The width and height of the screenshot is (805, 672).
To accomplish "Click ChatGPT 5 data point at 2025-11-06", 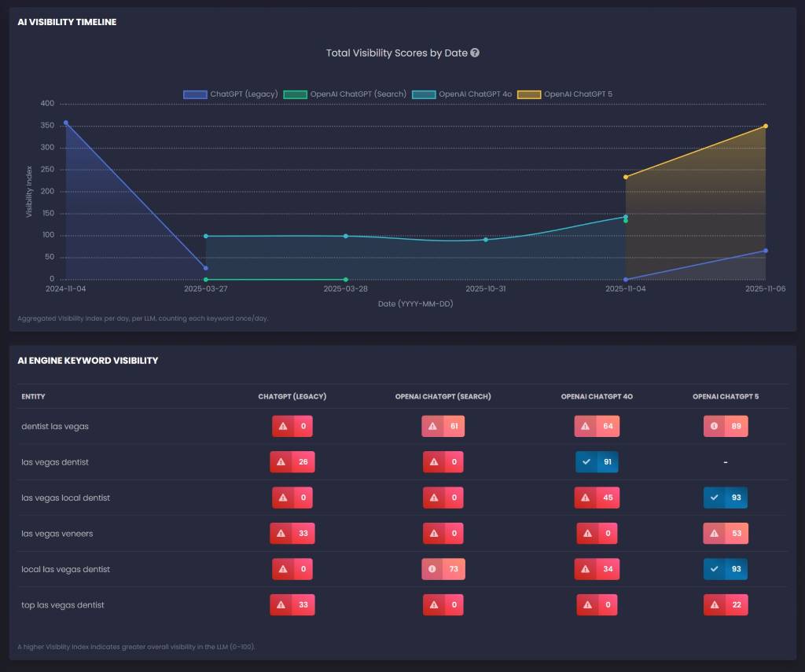I will (x=766, y=126).
